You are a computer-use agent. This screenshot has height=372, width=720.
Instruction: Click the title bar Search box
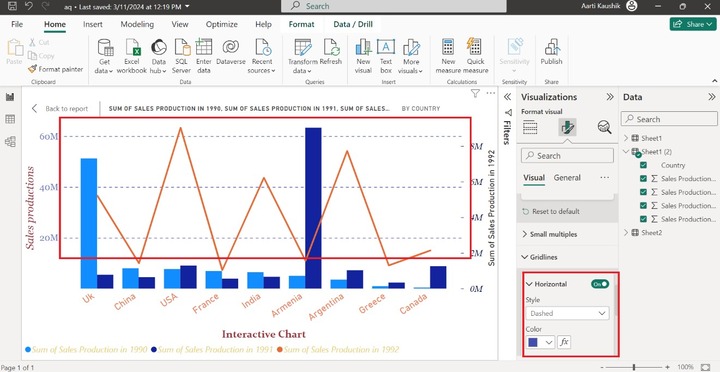(x=394, y=6)
